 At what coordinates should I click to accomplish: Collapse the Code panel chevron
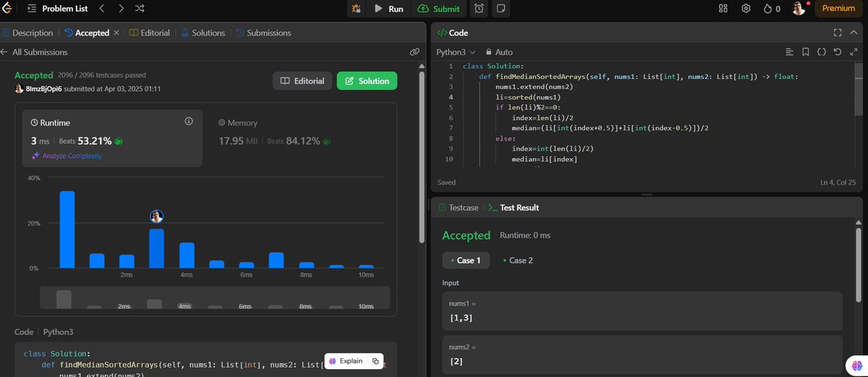[x=853, y=33]
